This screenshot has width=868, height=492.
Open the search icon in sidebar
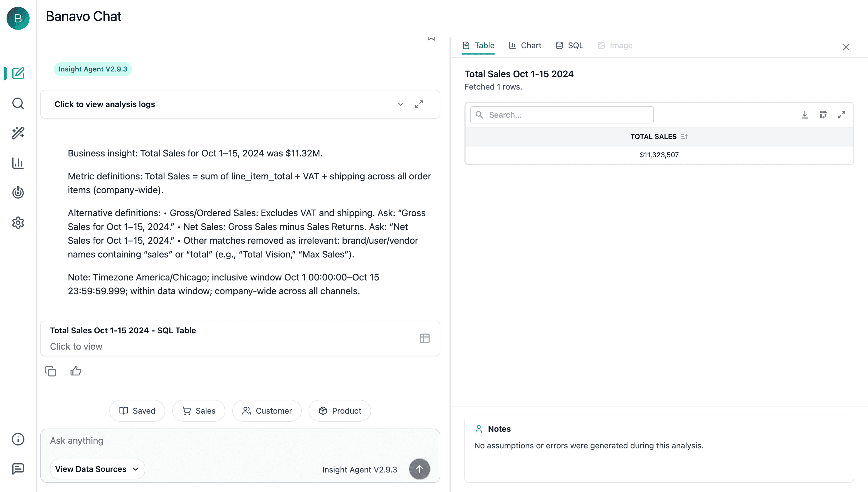pyautogui.click(x=18, y=103)
